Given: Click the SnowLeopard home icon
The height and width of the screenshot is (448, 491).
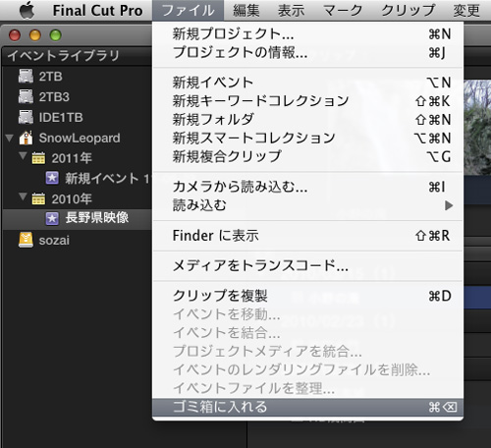Looking at the screenshot, I should pos(26,138).
